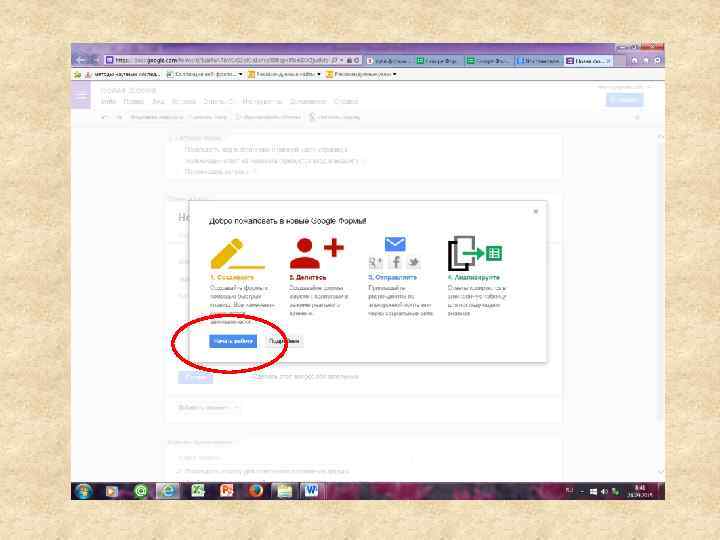Click the export-to-spreadsheet 'Анализируйте' icon
Image resolution: width=720 pixels, height=540 pixels.
point(475,253)
